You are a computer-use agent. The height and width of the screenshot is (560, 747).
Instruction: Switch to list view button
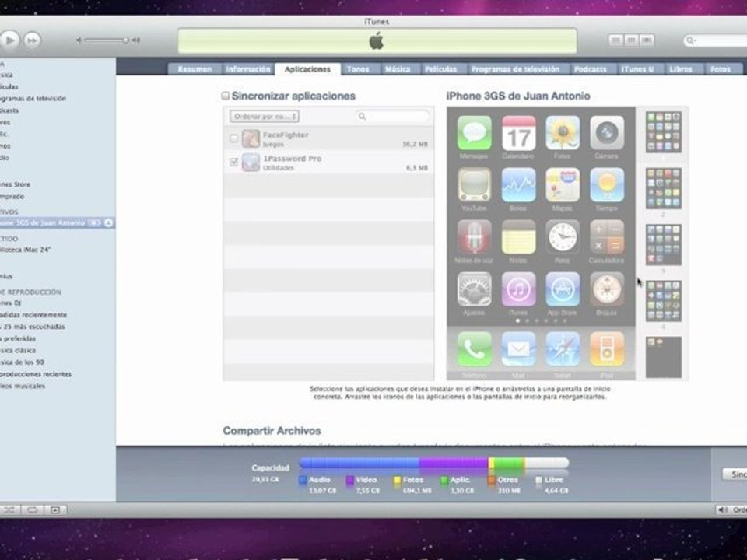click(x=615, y=40)
